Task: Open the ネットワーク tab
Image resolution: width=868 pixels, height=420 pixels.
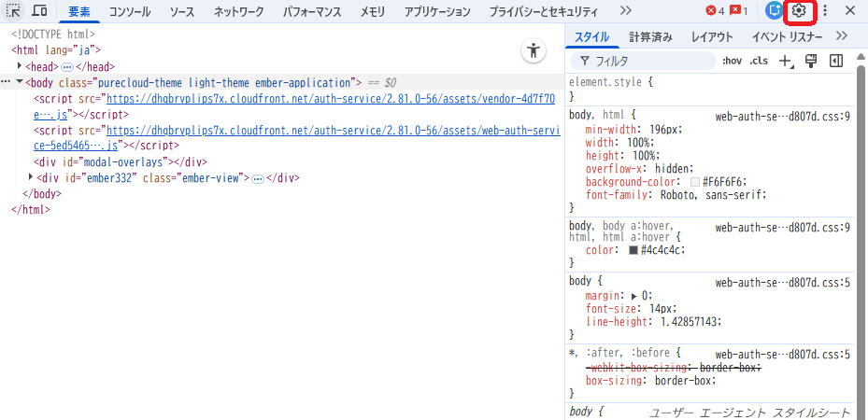Action: click(x=238, y=12)
